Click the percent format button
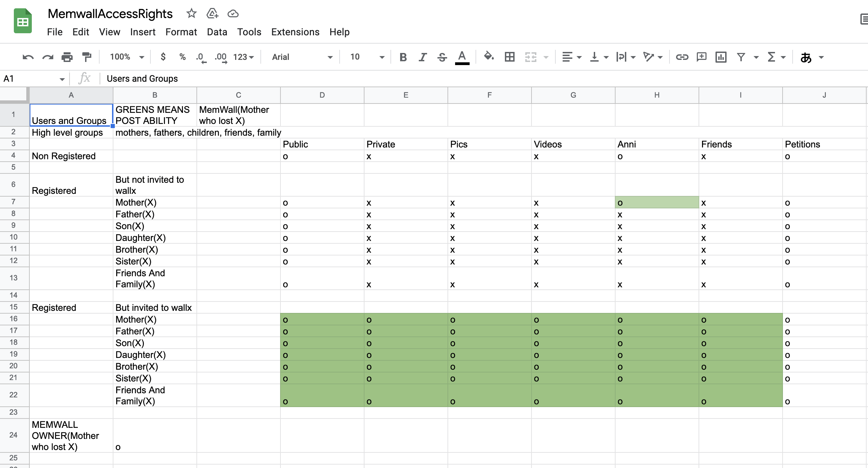 pyautogui.click(x=183, y=57)
